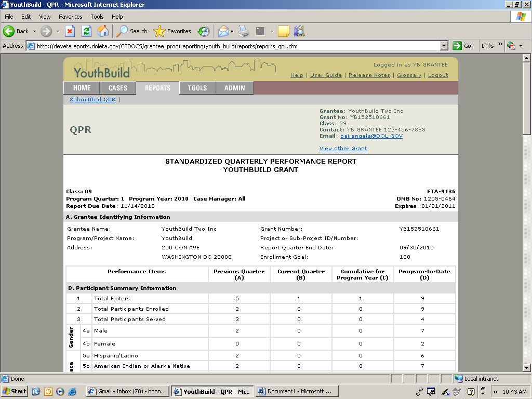Open the Back button history dropdown arrow
Viewport: 532px width, 399px height.
pyautogui.click(x=35, y=31)
